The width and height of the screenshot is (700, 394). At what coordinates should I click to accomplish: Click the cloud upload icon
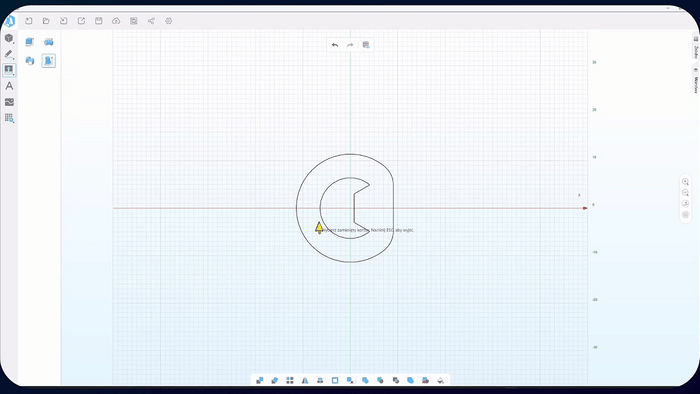coord(116,21)
